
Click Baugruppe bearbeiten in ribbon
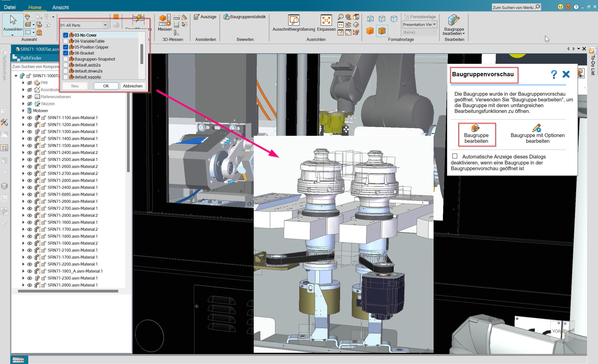[454, 25]
